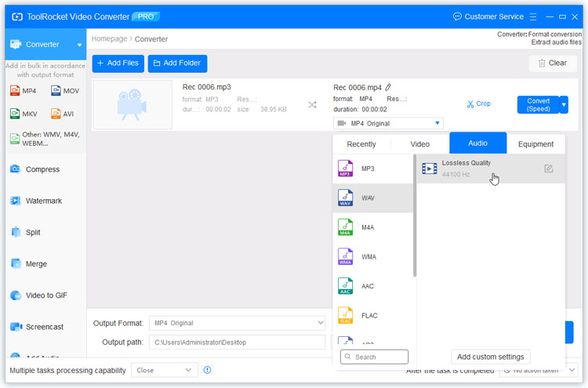Image resolution: width=588 pixels, height=388 pixels.
Task: Select the AAC audio format
Action: click(x=372, y=286)
